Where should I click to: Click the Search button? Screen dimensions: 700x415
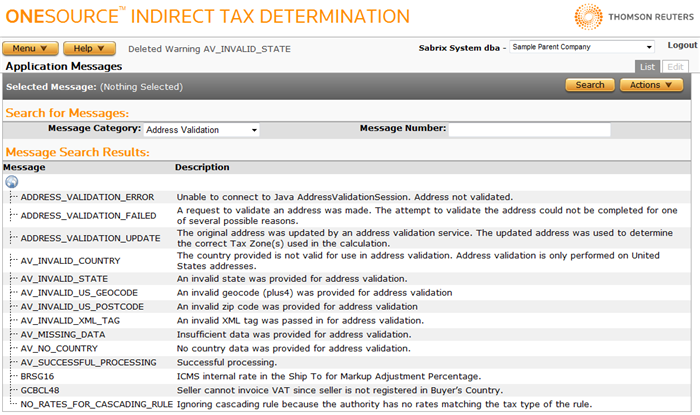589,85
